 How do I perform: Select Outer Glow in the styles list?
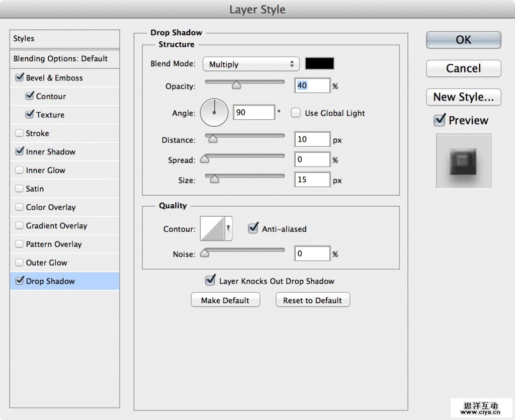point(46,263)
